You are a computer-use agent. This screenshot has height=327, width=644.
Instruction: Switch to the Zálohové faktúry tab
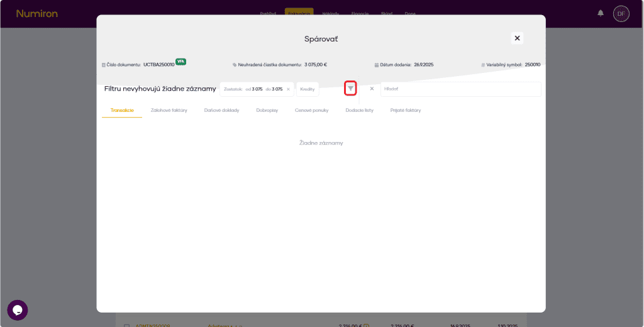click(x=169, y=110)
